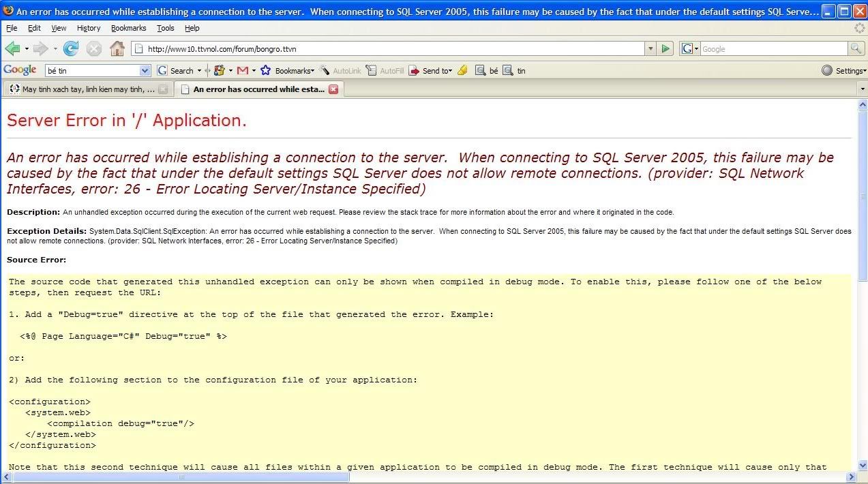Click the AutoFill form button
The image size is (868, 484).
coord(385,70)
